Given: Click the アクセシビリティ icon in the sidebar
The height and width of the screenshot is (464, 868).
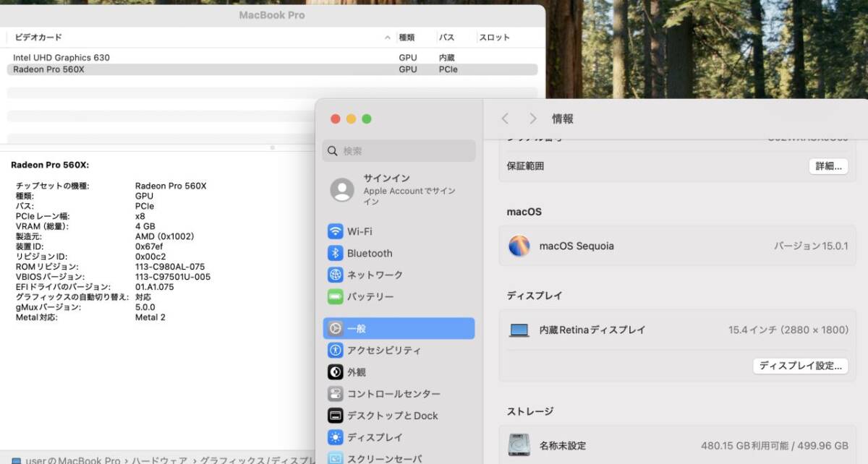Looking at the screenshot, I should [x=335, y=350].
